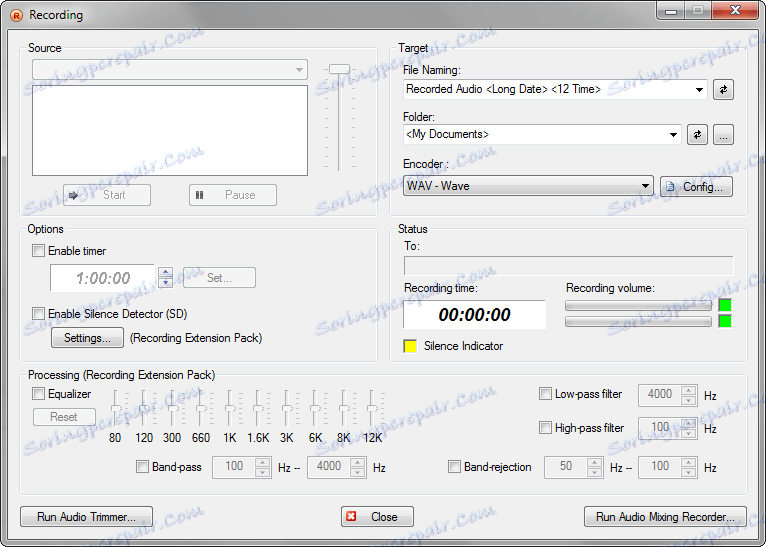The width and height of the screenshot is (766, 547).
Task: Click the Band-rejection 50 Hz value field
Action: 566,467
